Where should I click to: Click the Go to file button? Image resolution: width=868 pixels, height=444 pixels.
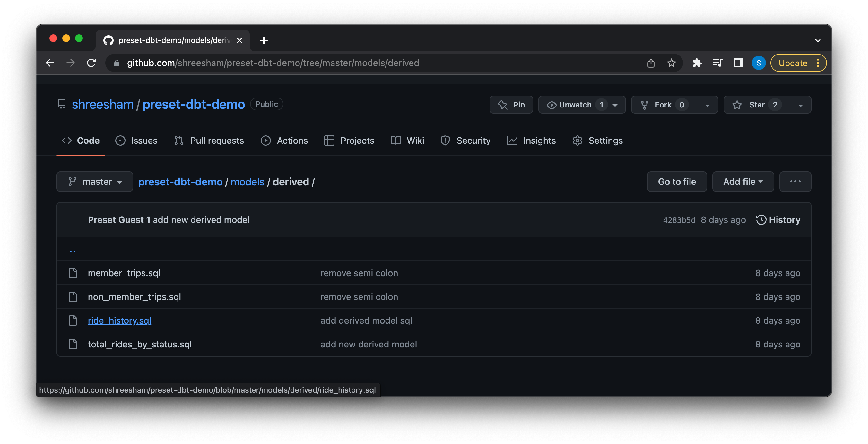coord(677,182)
